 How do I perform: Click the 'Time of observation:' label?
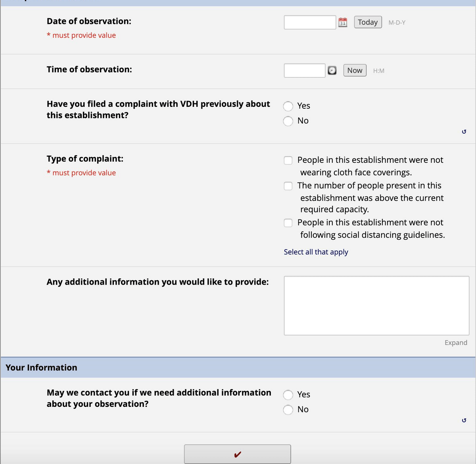pos(89,69)
